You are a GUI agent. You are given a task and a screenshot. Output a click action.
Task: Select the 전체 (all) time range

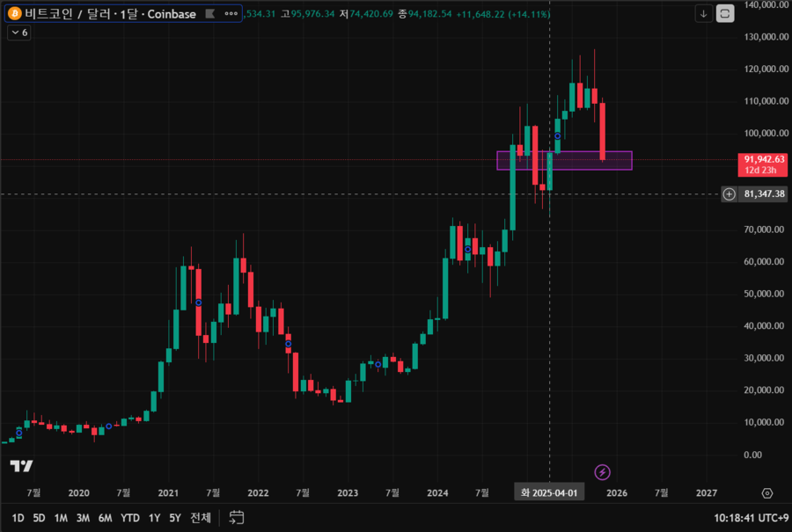[201, 518]
